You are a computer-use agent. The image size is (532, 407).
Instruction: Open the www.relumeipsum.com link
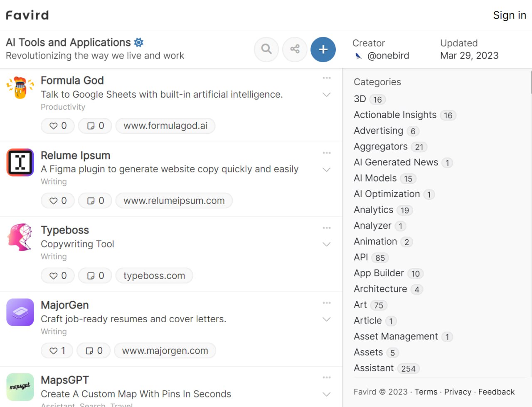click(174, 201)
